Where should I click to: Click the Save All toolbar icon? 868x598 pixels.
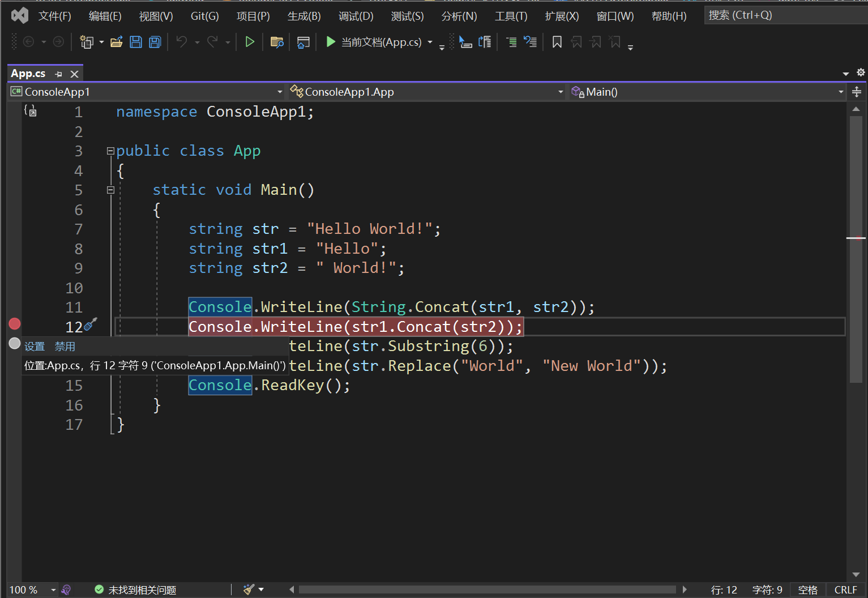click(155, 42)
